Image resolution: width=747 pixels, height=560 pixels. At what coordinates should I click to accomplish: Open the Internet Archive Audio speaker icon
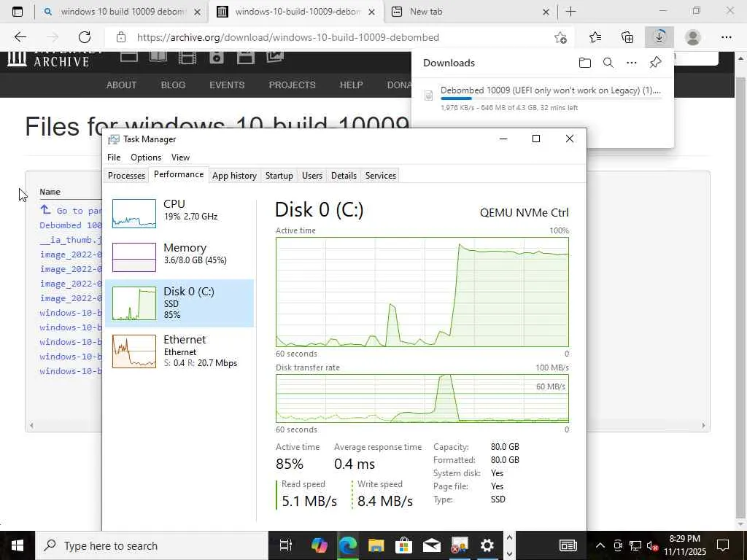[x=216, y=58]
